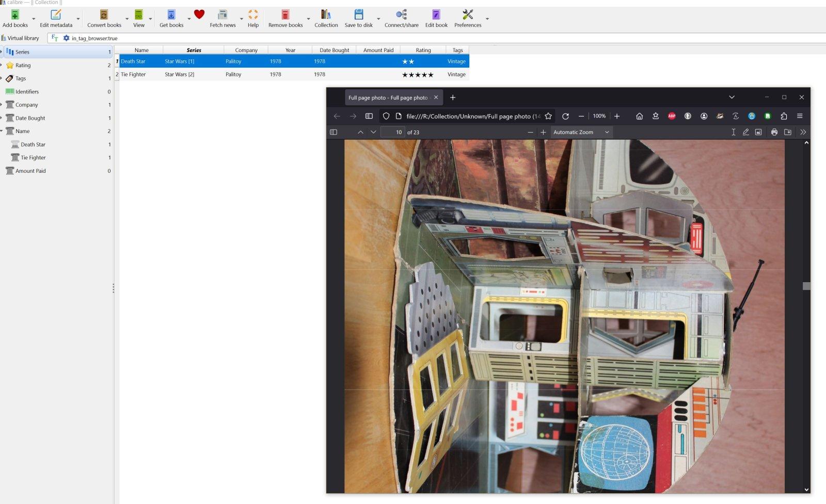Select Company in the tag browser

click(57, 105)
